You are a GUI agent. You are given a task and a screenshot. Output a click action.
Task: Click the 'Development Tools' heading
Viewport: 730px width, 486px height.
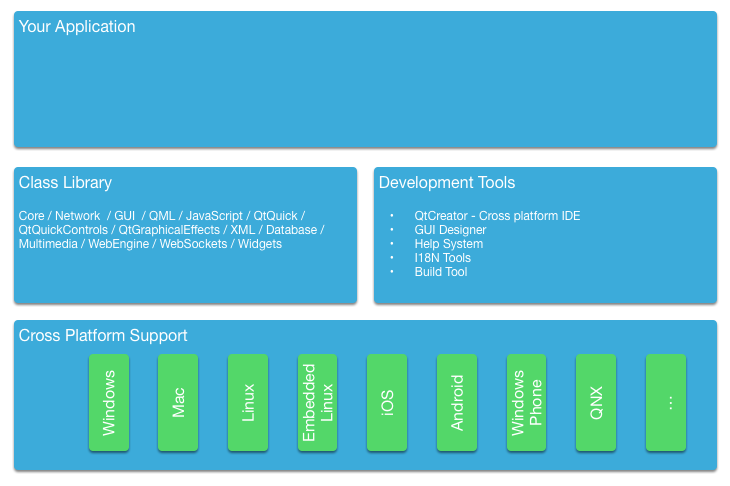coord(447,183)
